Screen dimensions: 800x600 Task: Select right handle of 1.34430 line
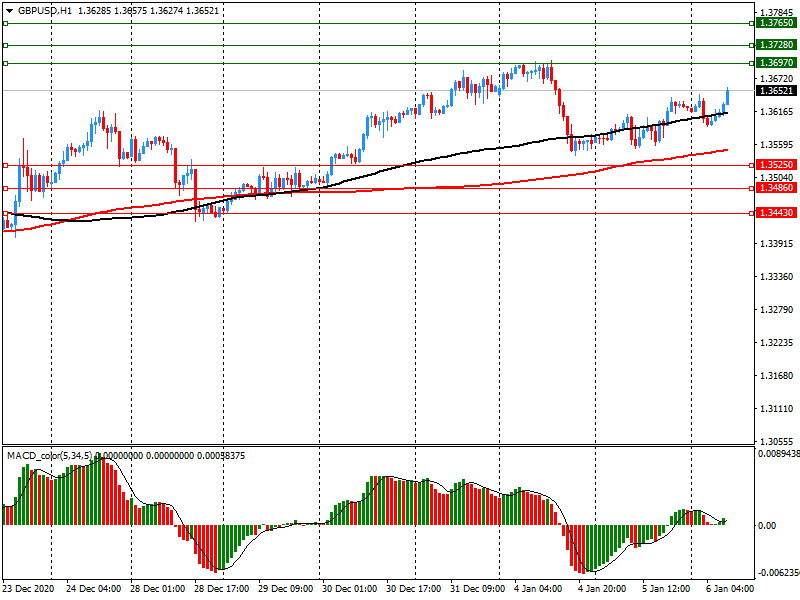752,213
